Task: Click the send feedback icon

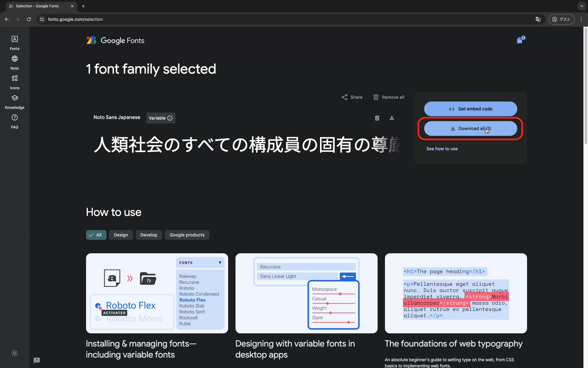Action: tap(37, 360)
